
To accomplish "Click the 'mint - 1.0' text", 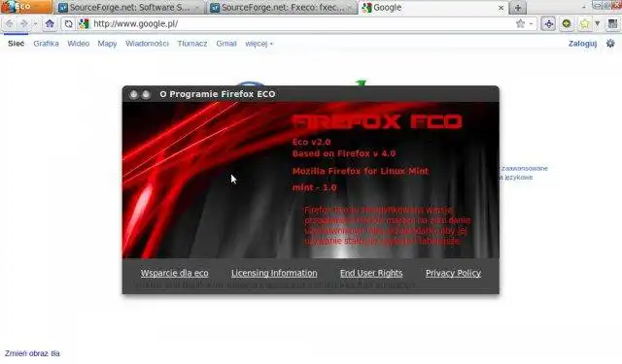I will 315,187.
